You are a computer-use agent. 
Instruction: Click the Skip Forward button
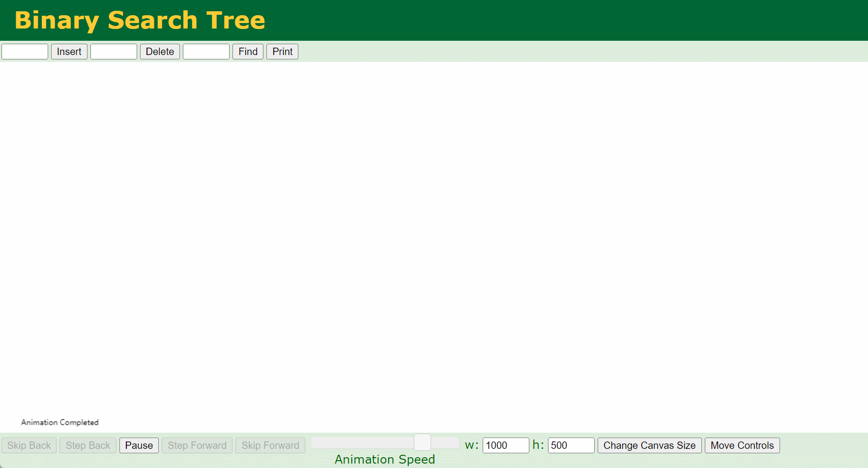(x=270, y=445)
